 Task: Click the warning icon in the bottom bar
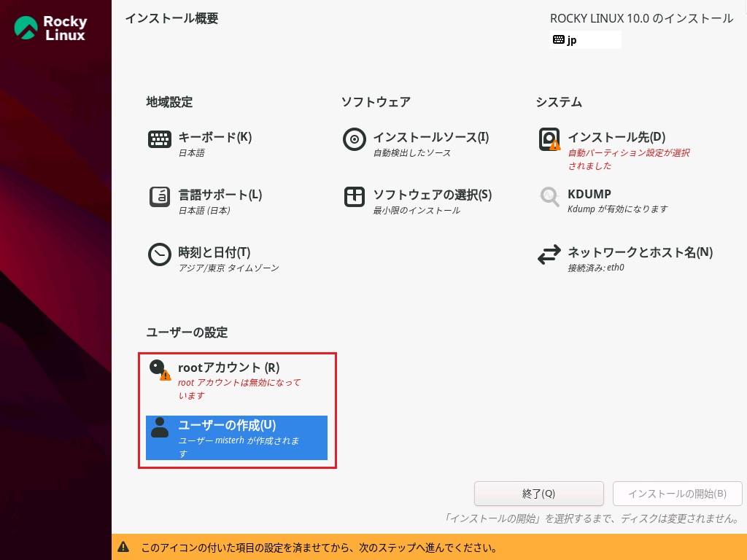tap(124, 547)
